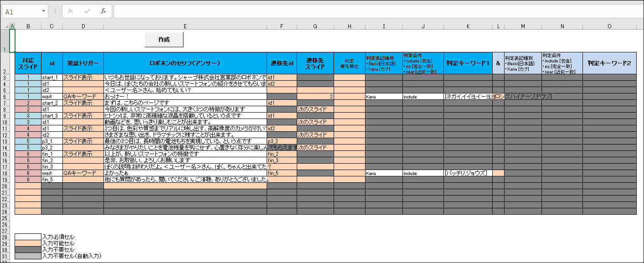Open the Insert Function fx dialog

[103, 11]
